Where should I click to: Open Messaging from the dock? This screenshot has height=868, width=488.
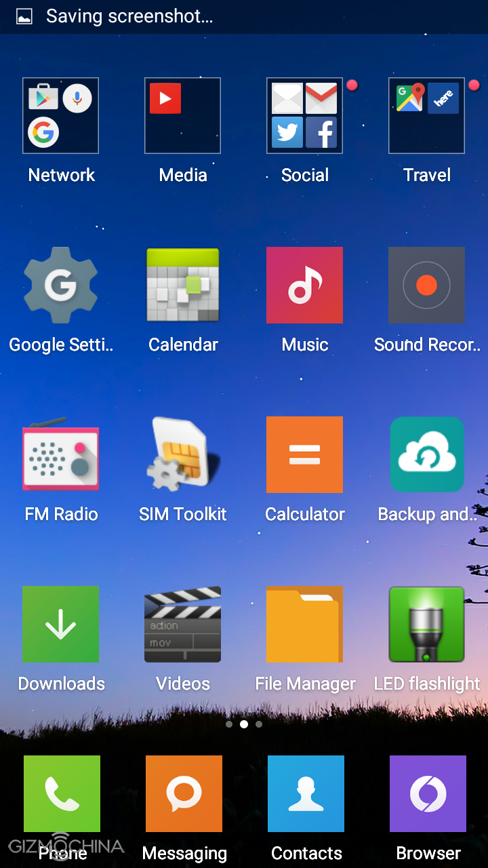click(x=184, y=793)
